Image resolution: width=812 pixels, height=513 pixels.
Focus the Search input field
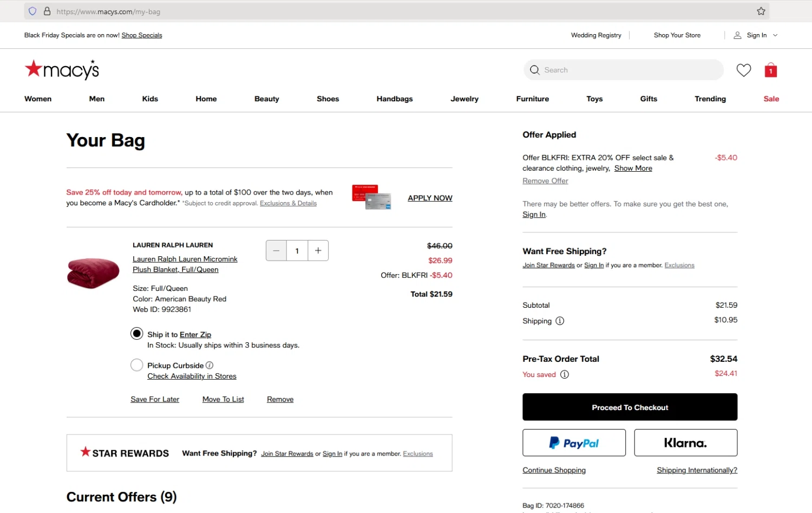pyautogui.click(x=624, y=70)
